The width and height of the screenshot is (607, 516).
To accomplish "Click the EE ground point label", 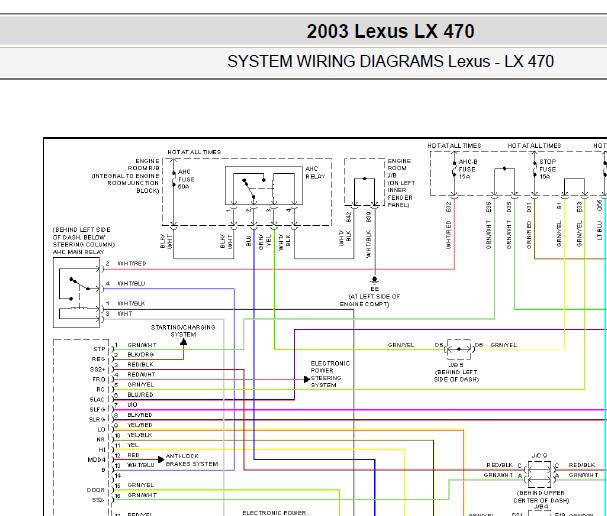I will (374, 289).
